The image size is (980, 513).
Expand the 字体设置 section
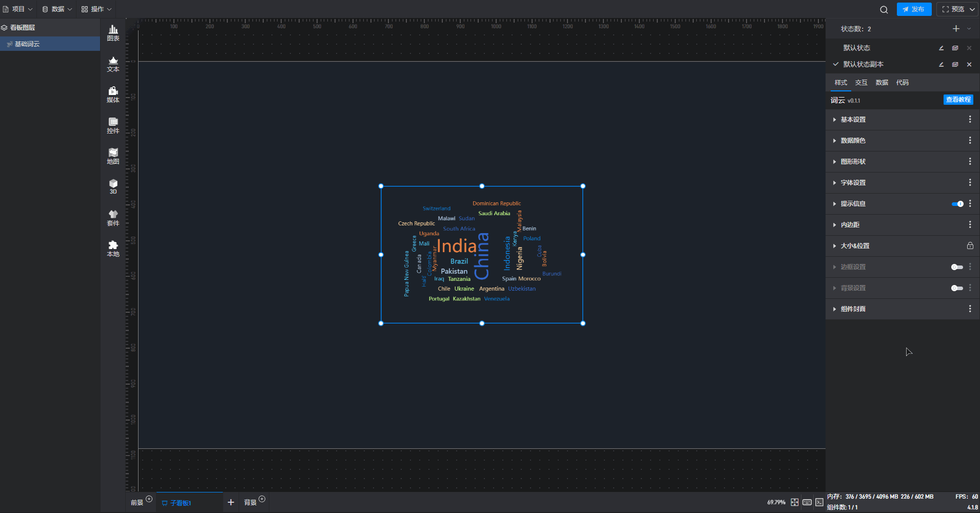tap(853, 183)
